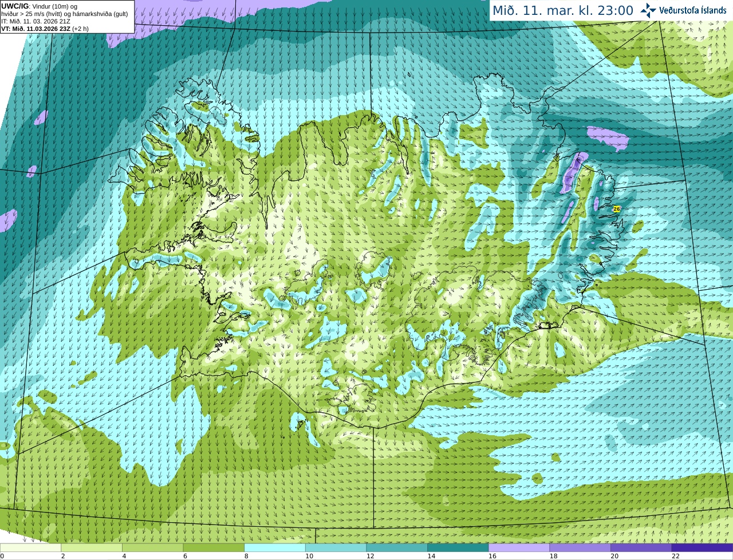Click the legend scale value 12
This screenshot has width=733, height=560.
click(x=370, y=556)
